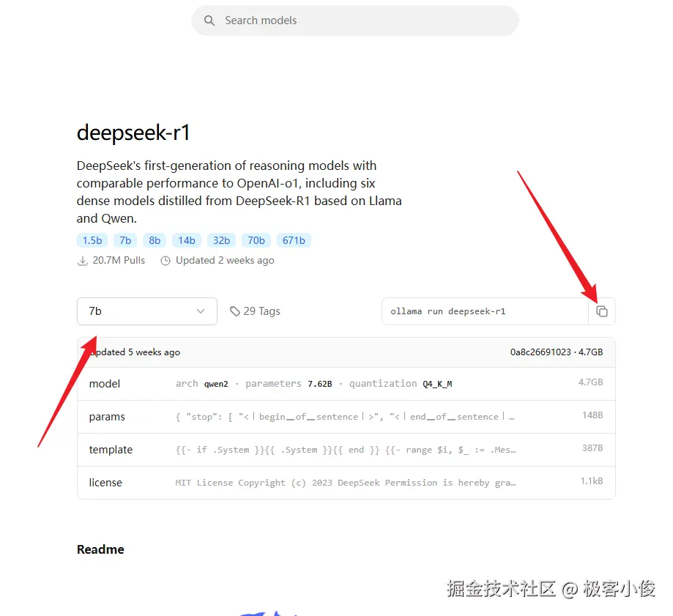
Task: Click the Readme heading
Action: pyautogui.click(x=100, y=549)
